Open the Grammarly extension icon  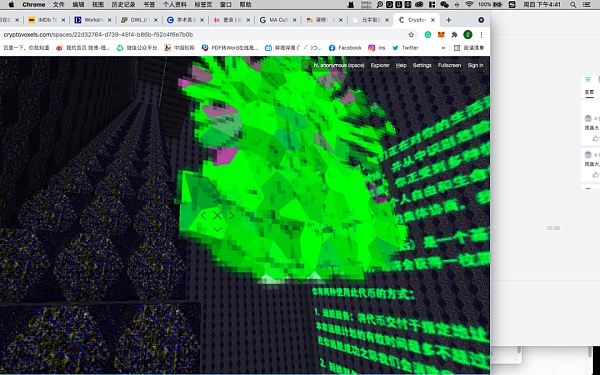click(x=428, y=35)
